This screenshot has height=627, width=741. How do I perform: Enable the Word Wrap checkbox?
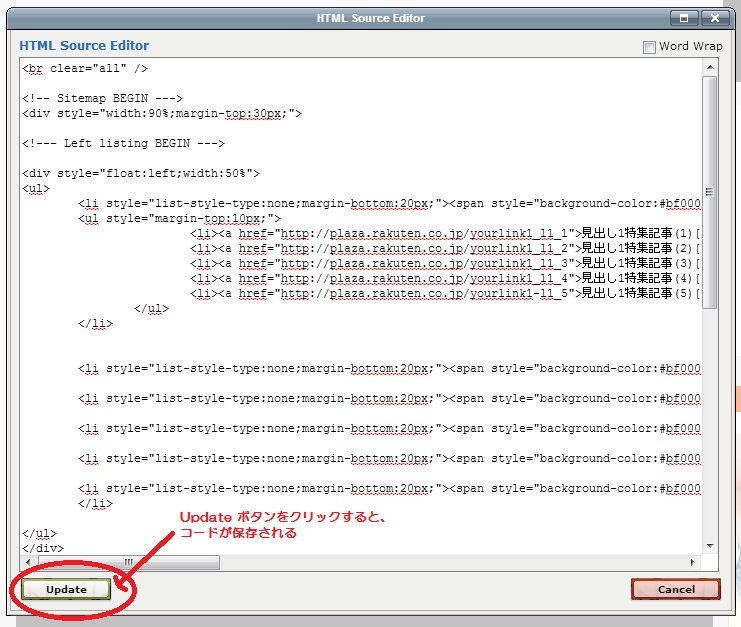pos(650,47)
